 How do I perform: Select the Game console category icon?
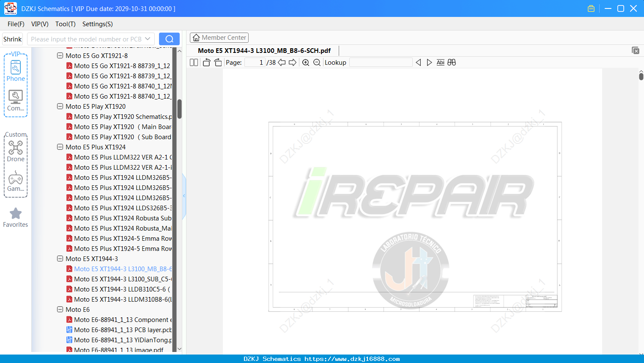[16, 181]
